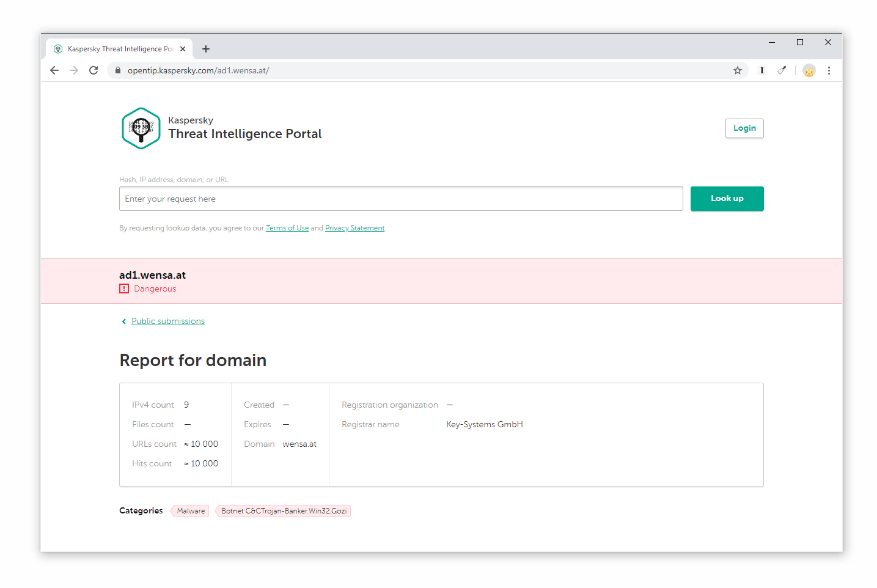Click the Report for domain heading
Image resolution: width=877 pixels, height=588 pixels.
(193, 360)
